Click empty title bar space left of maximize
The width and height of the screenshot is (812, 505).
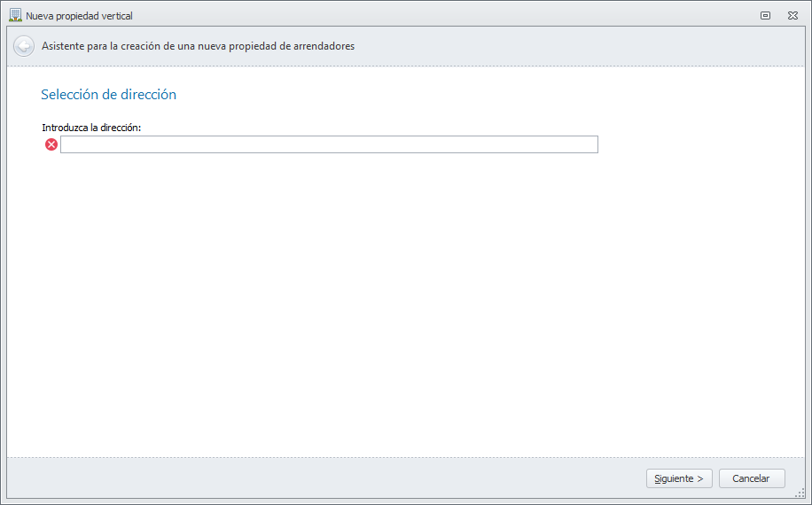[x=443, y=15]
